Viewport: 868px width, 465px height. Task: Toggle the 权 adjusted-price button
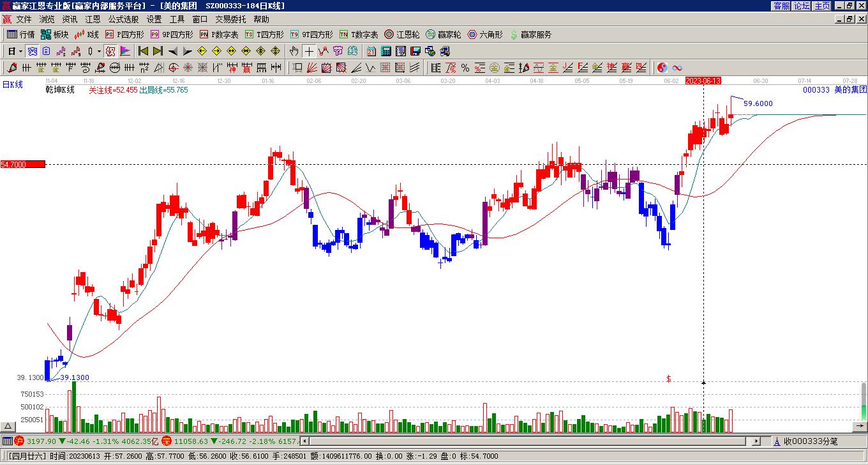[x=110, y=51]
